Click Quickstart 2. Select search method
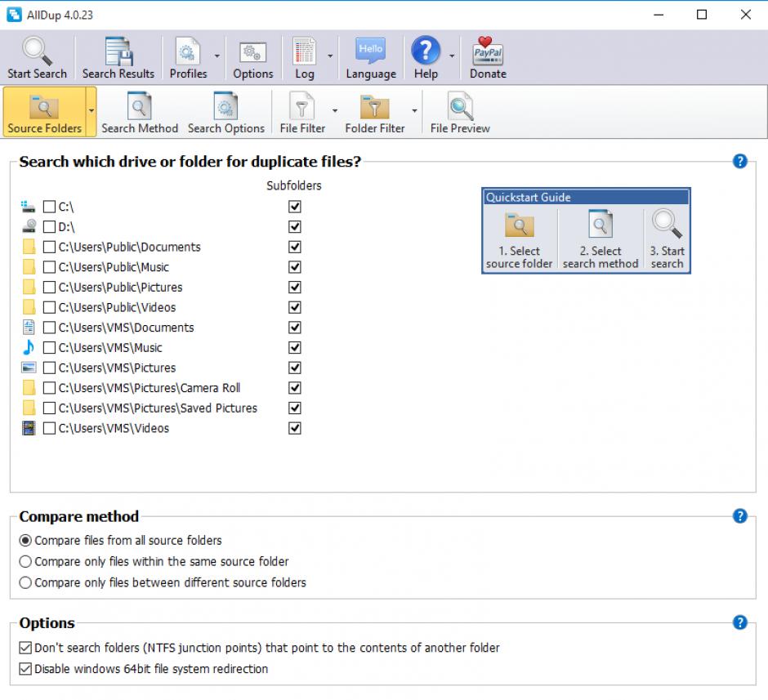The height and width of the screenshot is (700, 768). pos(601,240)
